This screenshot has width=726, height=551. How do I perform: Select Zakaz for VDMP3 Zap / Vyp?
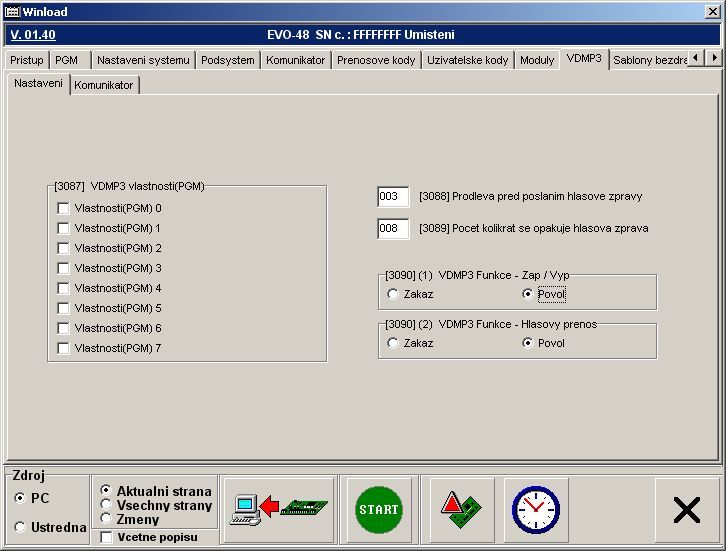[393, 294]
